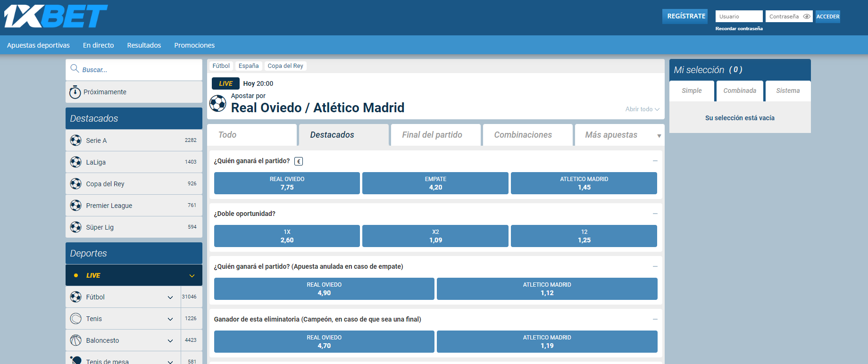
Task: Click the ACCEDER login button
Action: 828,17
